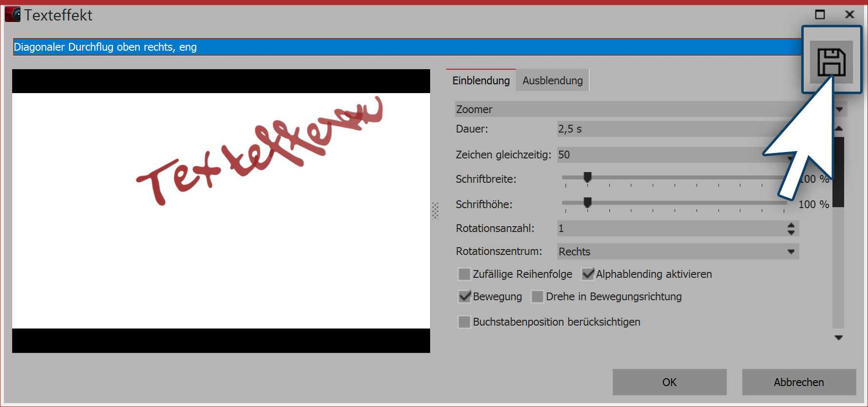Click the scroll up arrow in settings panel
The width and height of the screenshot is (868, 407).
coord(838,129)
